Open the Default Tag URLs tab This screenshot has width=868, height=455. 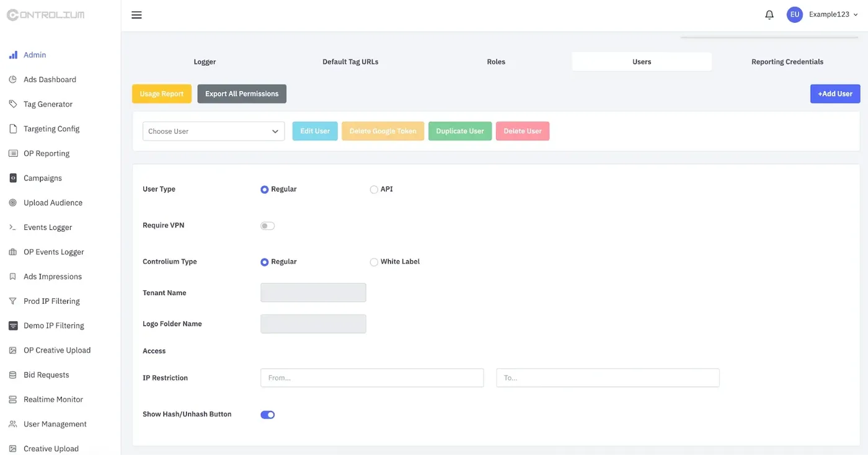click(350, 62)
